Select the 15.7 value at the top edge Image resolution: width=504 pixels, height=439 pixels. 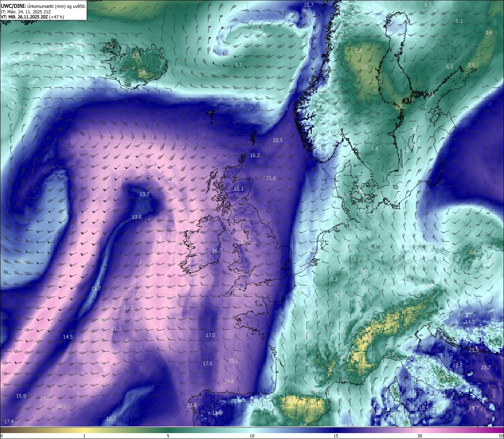coord(309,5)
